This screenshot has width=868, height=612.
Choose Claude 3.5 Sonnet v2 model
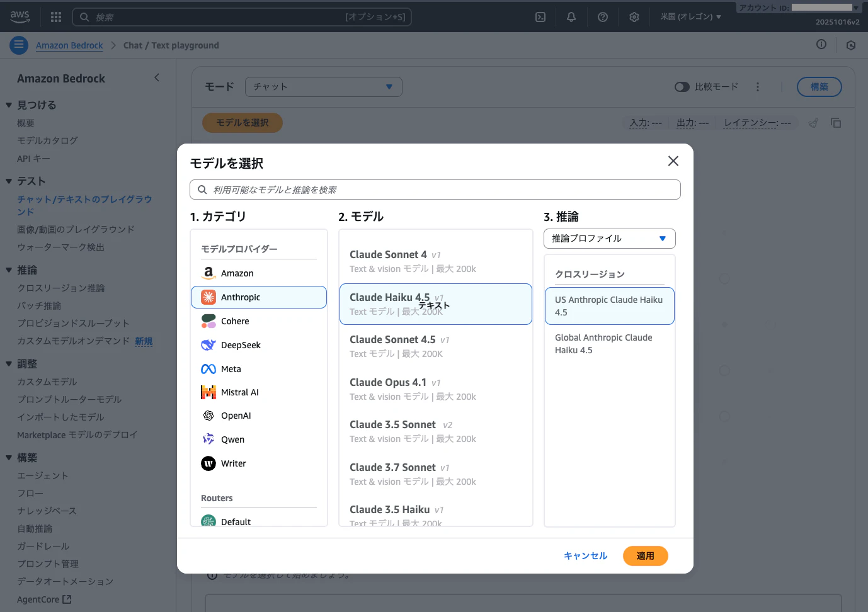(435, 431)
